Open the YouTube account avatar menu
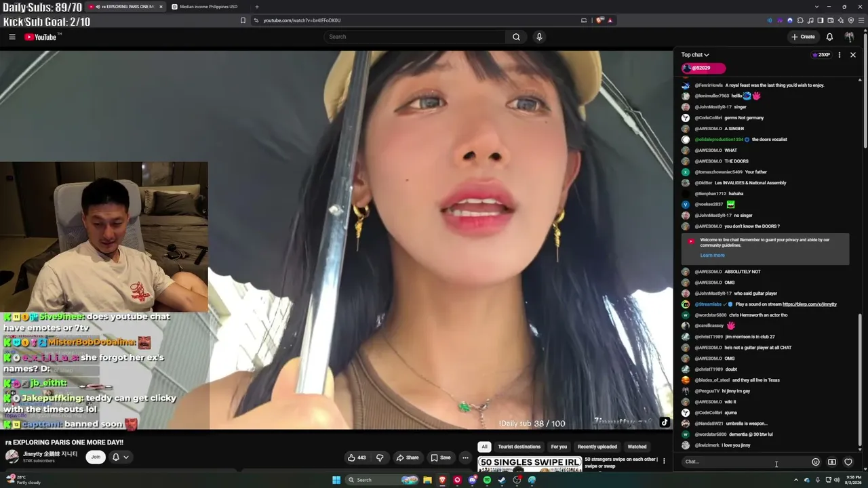The image size is (868, 488). pos(849,37)
